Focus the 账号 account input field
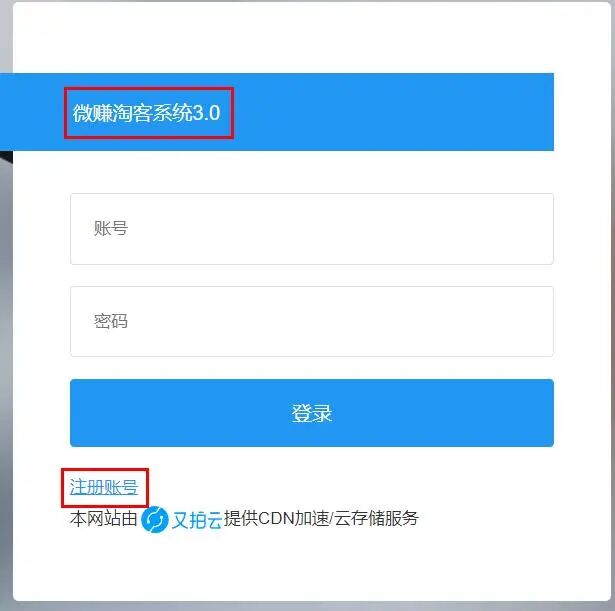Image resolution: width=615 pixels, height=611 pixels. pyautogui.click(x=312, y=229)
